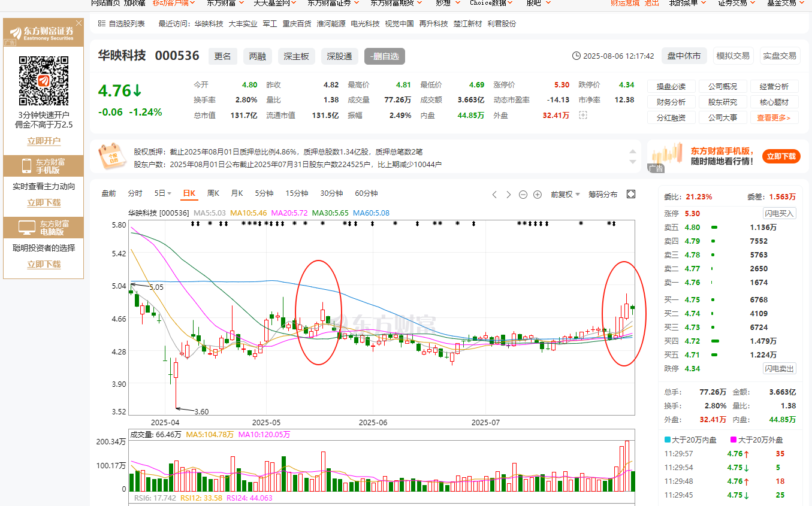This screenshot has width=812, height=506.
Task: Click the 深主板 tag button
Action: click(x=297, y=56)
